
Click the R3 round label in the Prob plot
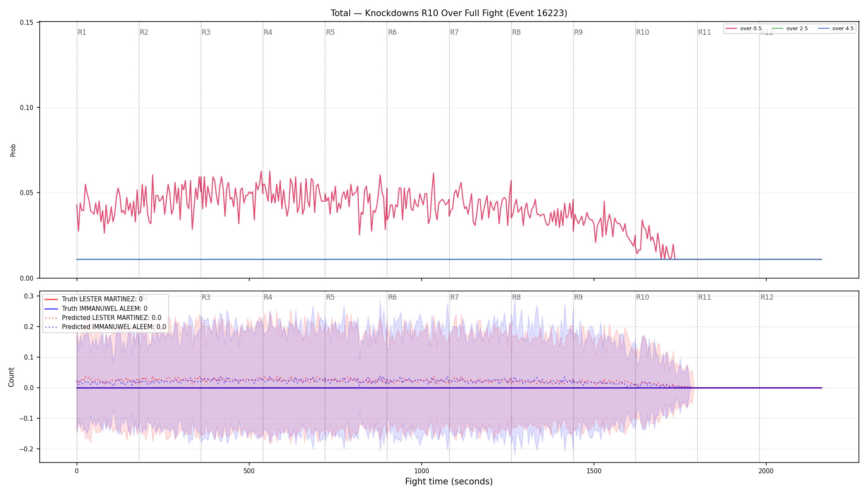pos(206,32)
